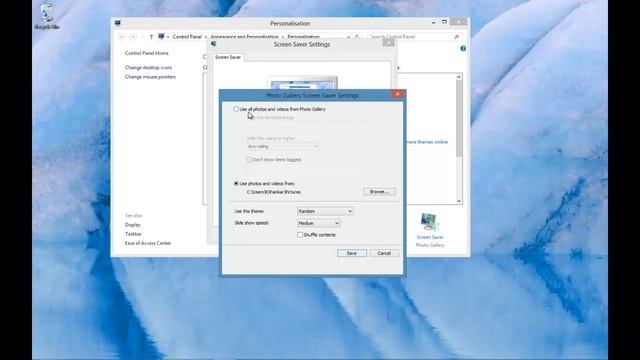This screenshot has height=360, width=640.
Task: Open Ease of Access Center link
Action: (x=148, y=243)
